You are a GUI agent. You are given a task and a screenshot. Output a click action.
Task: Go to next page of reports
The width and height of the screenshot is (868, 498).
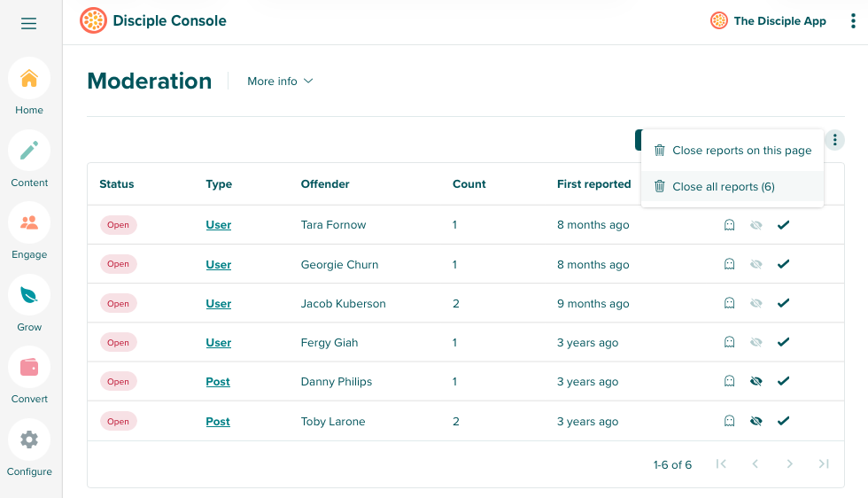(789, 463)
